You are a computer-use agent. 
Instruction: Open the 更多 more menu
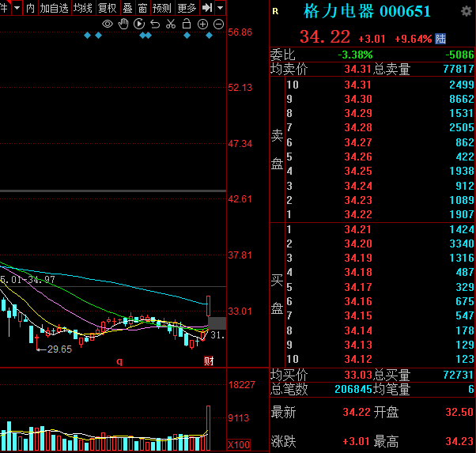187,8
